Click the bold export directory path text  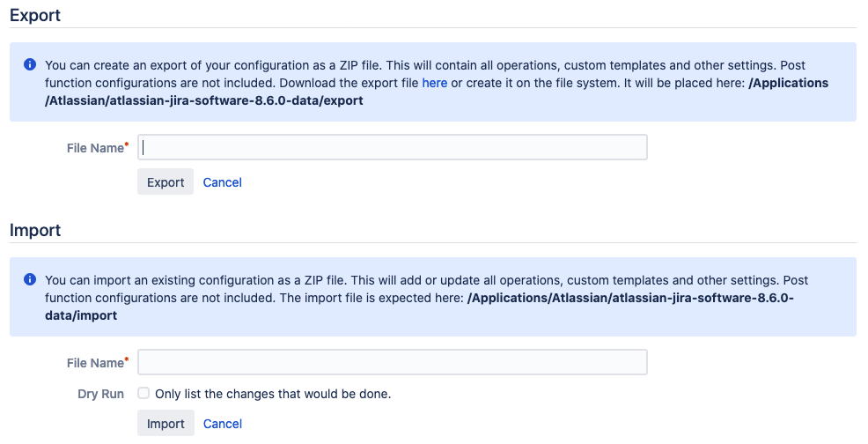coord(437,92)
